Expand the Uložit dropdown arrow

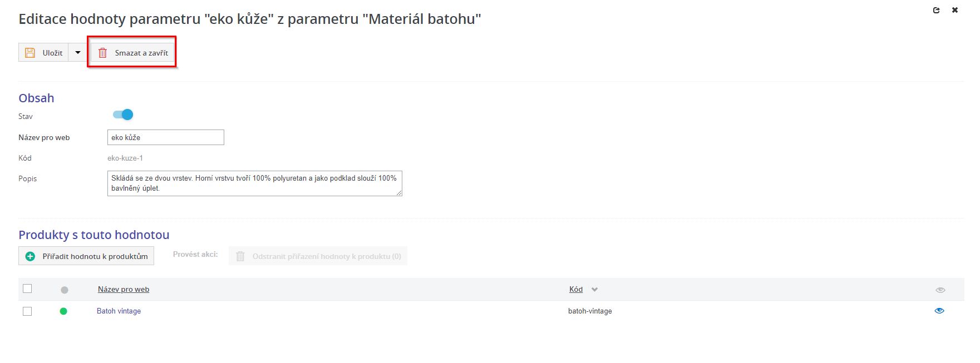click(x=78, y=53)
